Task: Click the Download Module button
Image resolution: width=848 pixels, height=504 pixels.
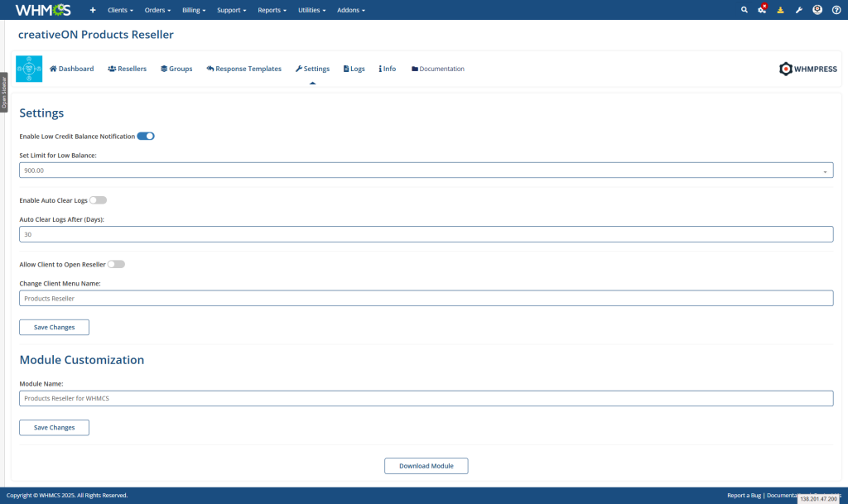Action: (426, 465)
